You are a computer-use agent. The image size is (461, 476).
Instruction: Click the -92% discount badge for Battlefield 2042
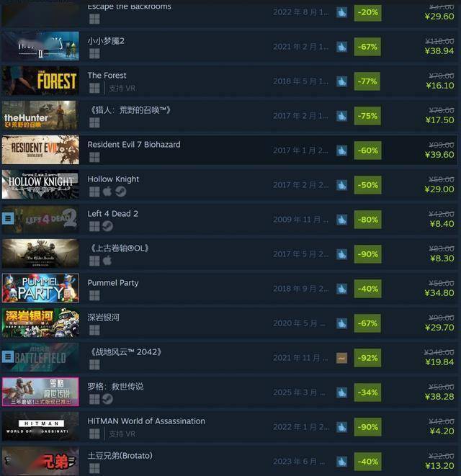[x=367, y=358]
